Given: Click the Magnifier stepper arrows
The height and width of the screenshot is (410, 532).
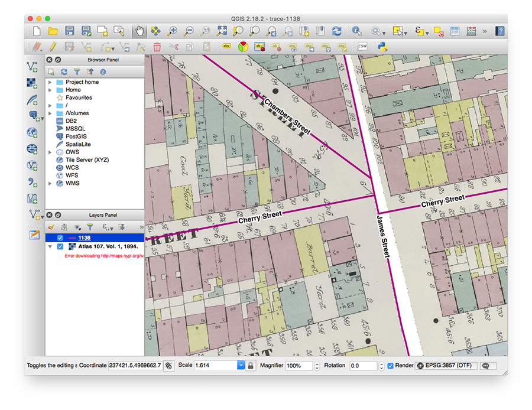Looking at the screenshot, I should coord(317,366).
